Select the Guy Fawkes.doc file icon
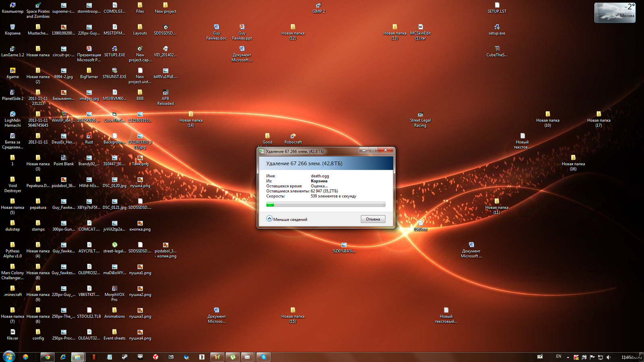Viewport: 644px width, 362px height. click(217, 32)
